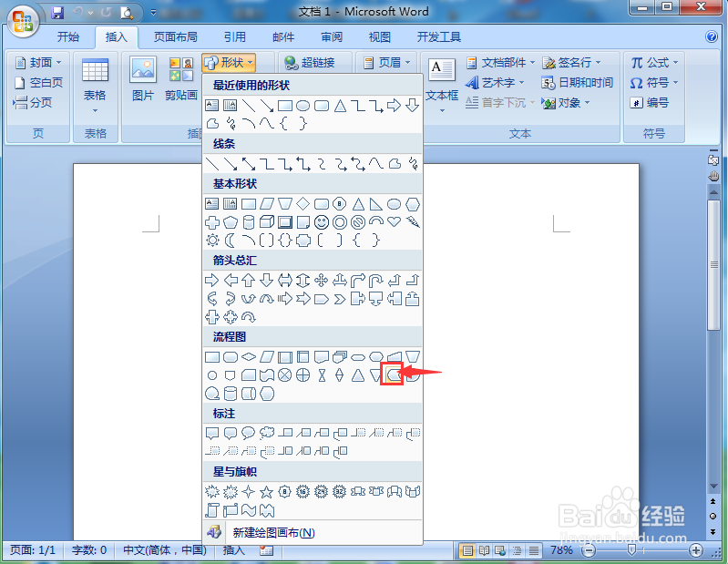This screenshot has width=728, height=564.
Task: Choose the moon shape in basic shapes
Action: pyautogui.click(x=231, y=241)
